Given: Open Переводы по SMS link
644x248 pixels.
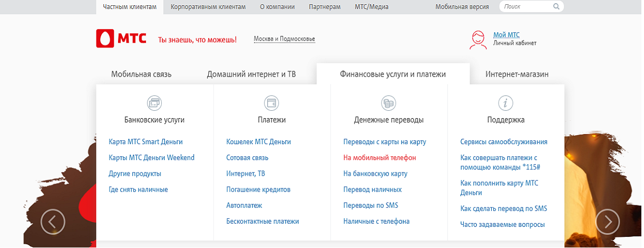Looking at the screenshot, I should [371, 205].
